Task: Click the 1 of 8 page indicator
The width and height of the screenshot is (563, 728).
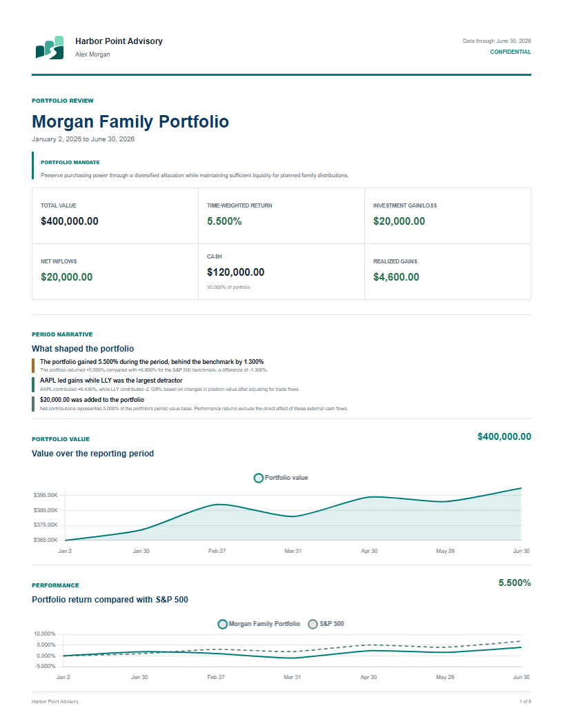Action: click(525, 702)
